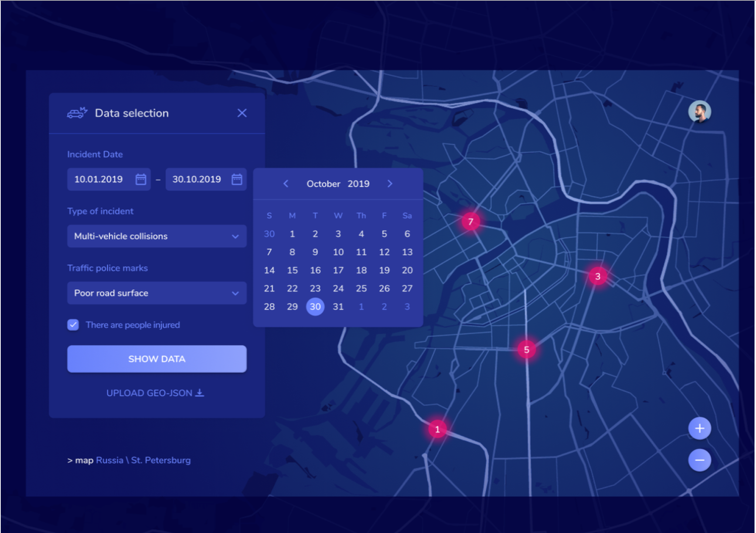Click the UPLOAD GEO-JSON link
This screenshot has width=756, height=533.
(x=155, y=393)
